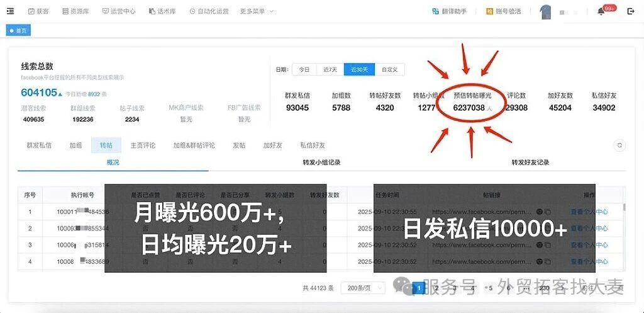Click the table vertical scrollbar
The width and height of the screenshot is (644, 313).
pos(625,207)
